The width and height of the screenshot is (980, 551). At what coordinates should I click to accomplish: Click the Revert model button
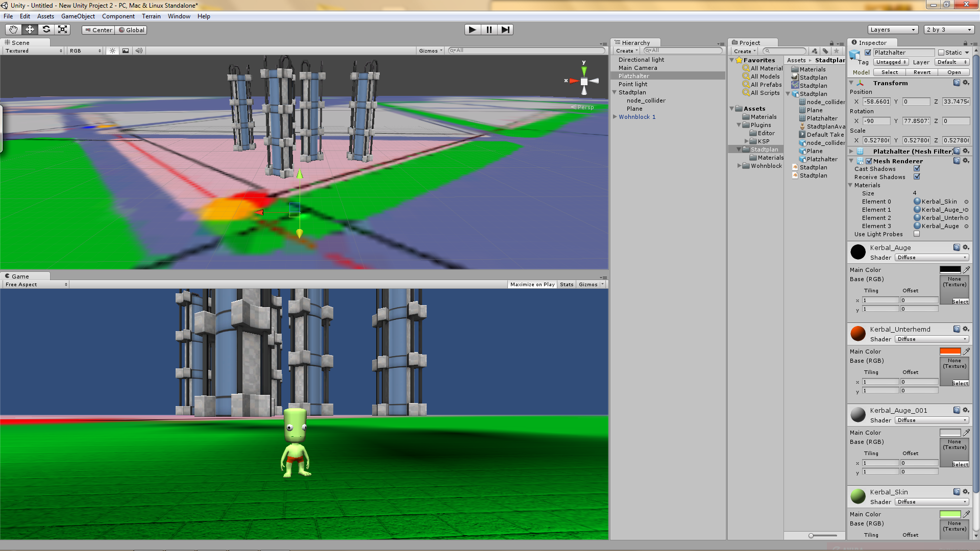click(922, 72)
